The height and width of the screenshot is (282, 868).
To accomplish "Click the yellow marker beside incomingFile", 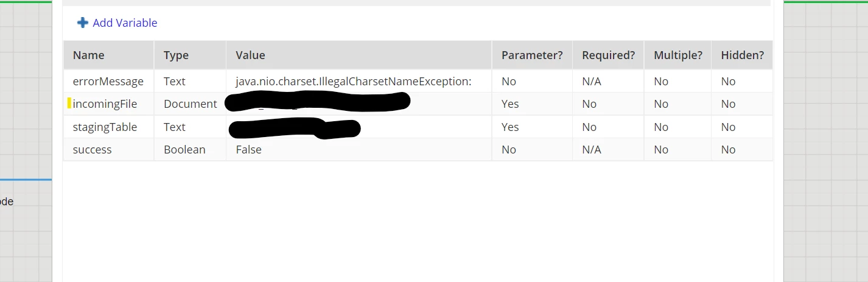I will 69,104.
